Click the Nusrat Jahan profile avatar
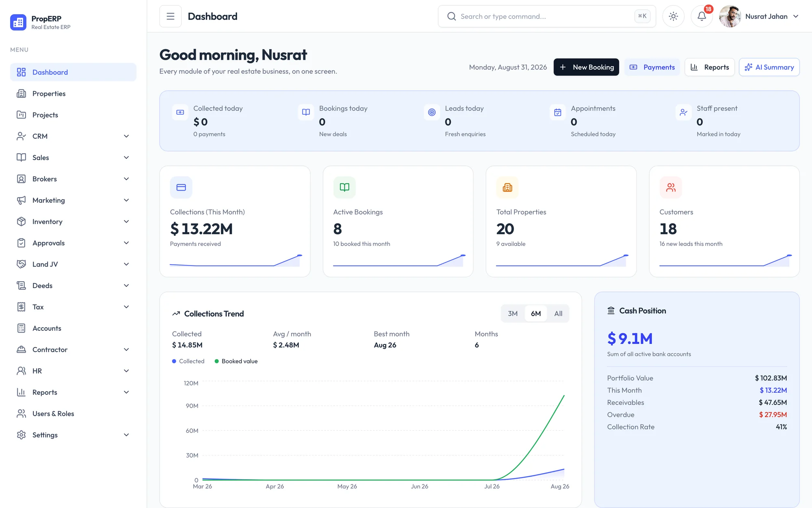This screenshot has width=812, height=508. 730,16
